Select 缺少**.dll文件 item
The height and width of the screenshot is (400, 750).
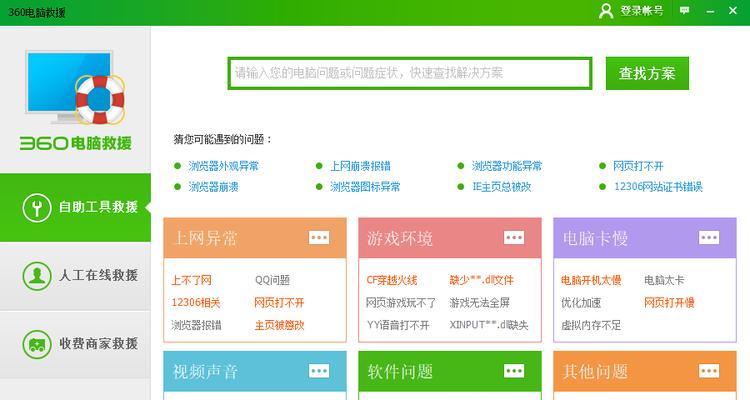point(481,280)
